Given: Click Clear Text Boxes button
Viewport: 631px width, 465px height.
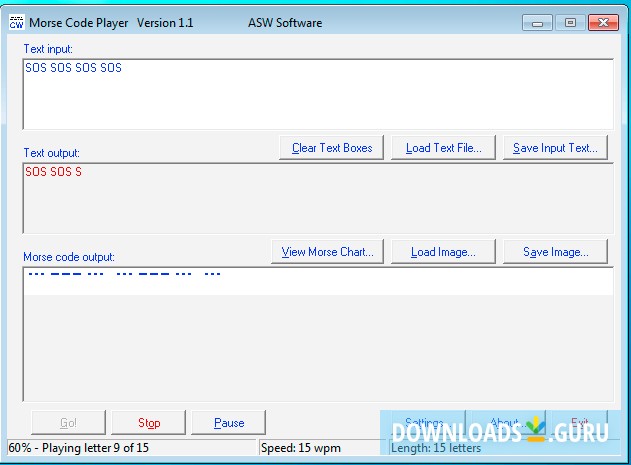Looking at the screenshot, I should tap(331, 148).
